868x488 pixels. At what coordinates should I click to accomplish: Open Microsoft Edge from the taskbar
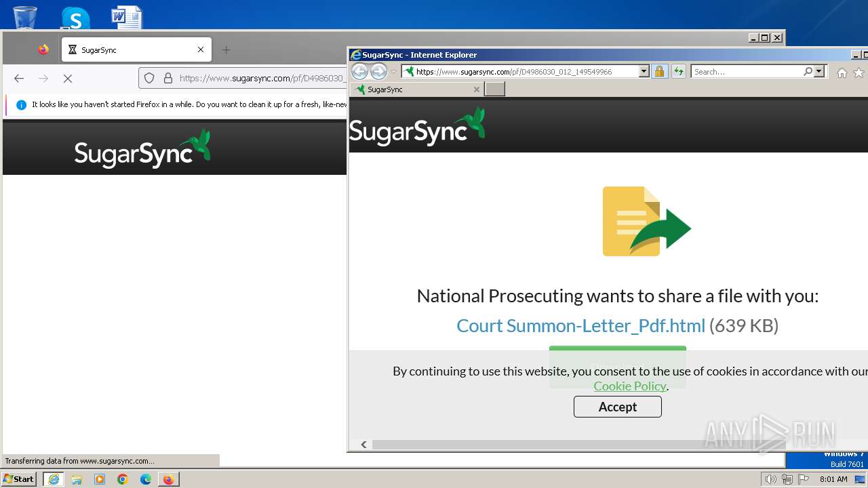click(x=146, y=479)
